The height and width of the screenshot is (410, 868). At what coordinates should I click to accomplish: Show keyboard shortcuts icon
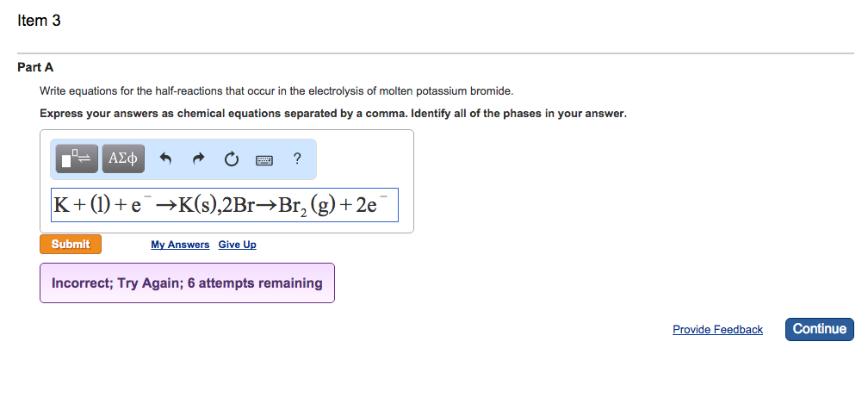(x=264, y=159)
